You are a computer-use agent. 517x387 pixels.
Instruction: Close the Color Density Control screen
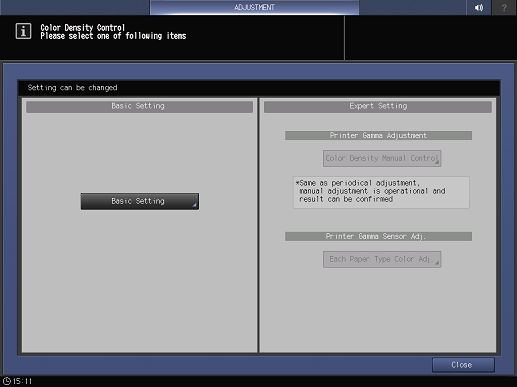[x=463, y=365]
